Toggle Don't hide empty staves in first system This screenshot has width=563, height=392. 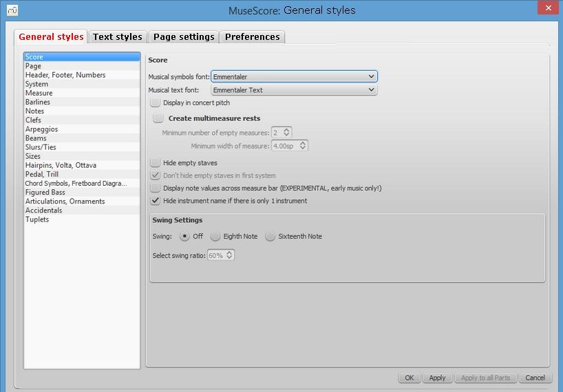(155, 175)
